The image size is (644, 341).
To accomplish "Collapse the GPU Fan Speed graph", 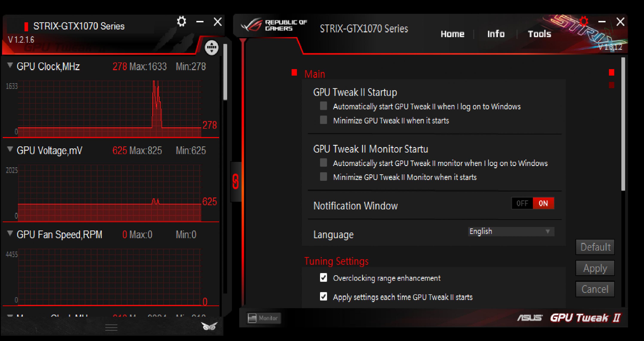I will coord(10,233).
